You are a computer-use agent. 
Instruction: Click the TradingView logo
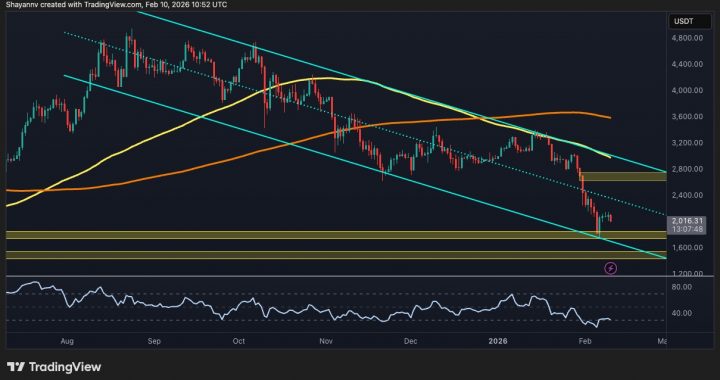54,367
